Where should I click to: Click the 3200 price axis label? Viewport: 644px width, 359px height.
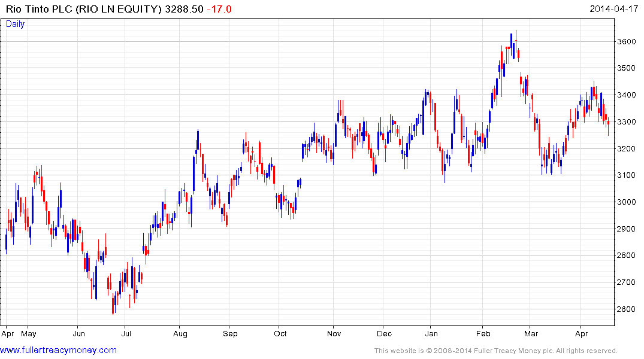[627, 149]
